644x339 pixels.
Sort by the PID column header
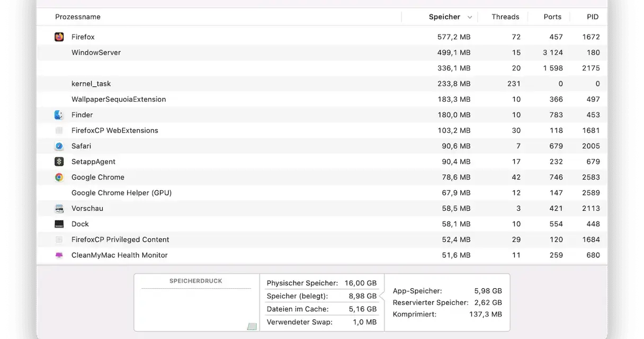click(593, 17)
